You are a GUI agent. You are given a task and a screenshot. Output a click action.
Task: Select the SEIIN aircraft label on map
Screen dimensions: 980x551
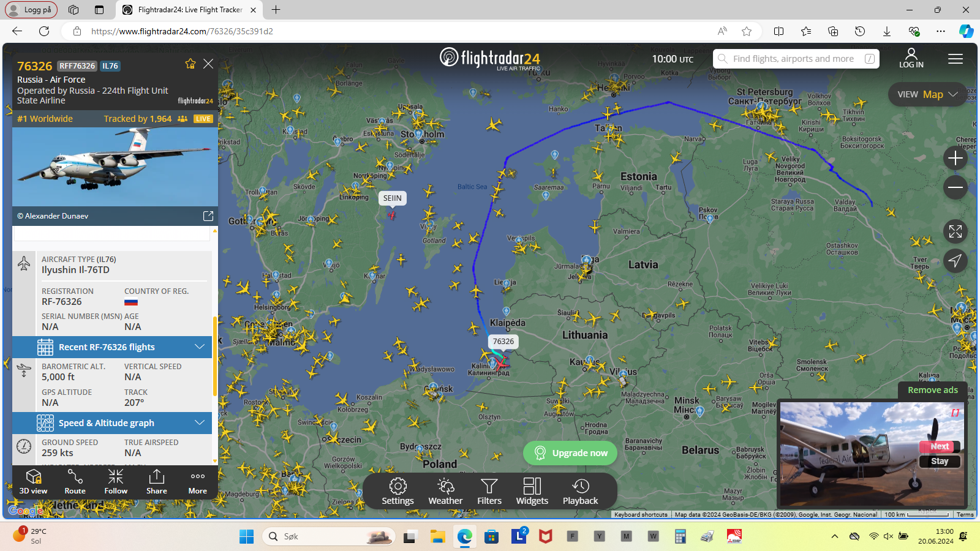click(x=393, y=198)
